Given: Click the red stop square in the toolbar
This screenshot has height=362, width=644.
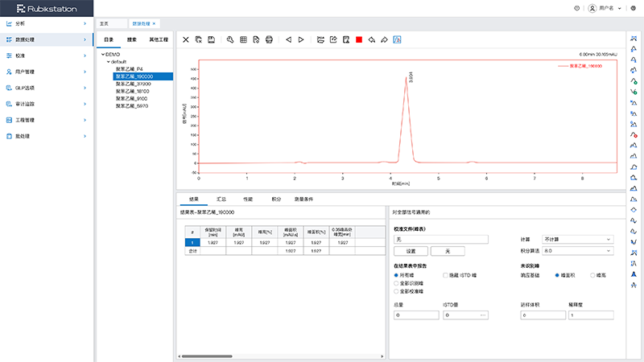Looking at the screenshot, I should (358, 39).
